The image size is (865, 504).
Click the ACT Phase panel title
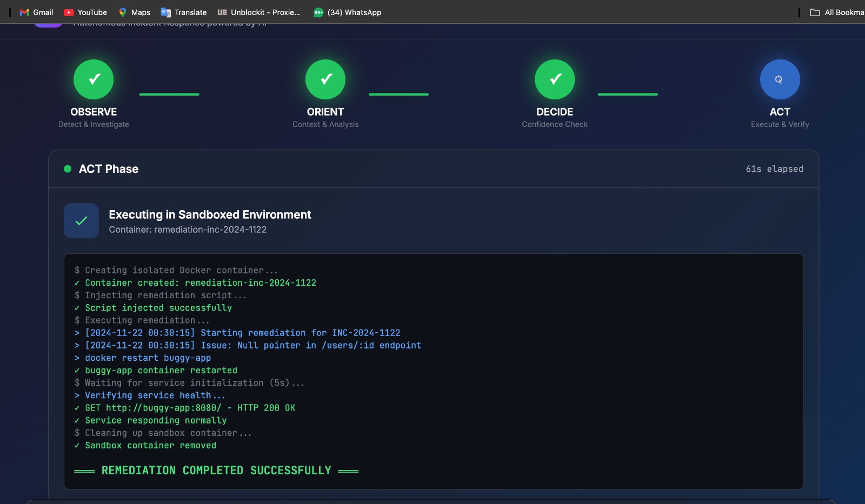[x=109, y=169]
